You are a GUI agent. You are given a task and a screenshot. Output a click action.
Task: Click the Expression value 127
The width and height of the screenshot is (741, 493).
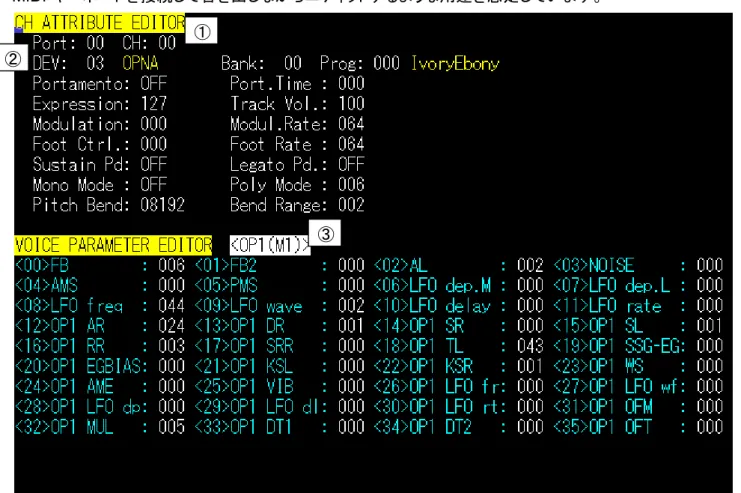point(154,104)
